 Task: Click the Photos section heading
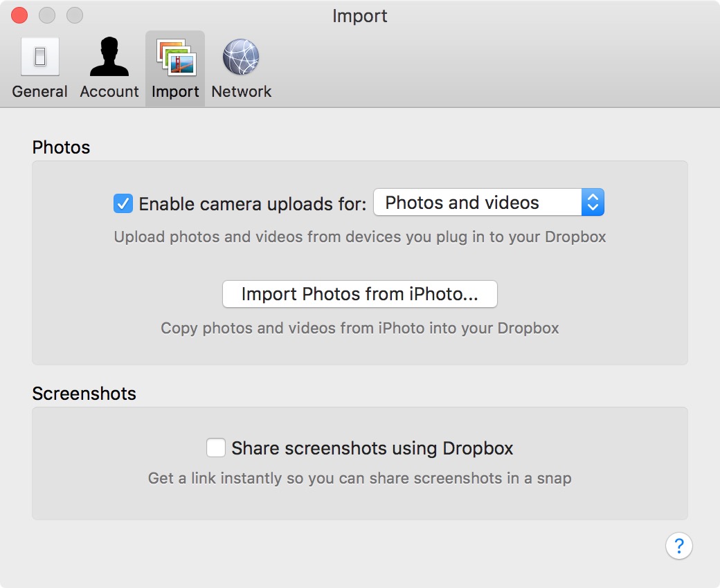(x=61, y=147)
